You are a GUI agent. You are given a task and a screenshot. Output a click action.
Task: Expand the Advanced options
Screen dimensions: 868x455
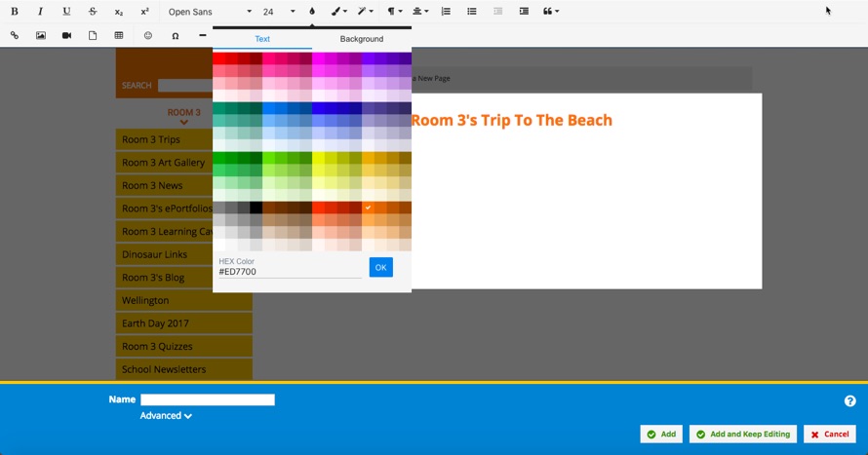pos(166,416)
